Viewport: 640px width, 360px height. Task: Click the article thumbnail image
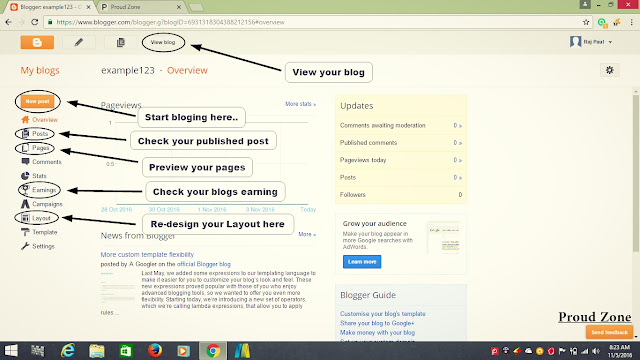(x=118, y=288)
